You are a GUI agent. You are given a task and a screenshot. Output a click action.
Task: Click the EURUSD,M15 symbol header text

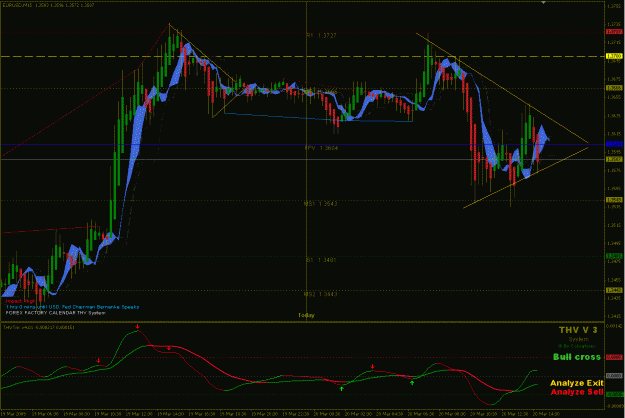tap(48, 5)
